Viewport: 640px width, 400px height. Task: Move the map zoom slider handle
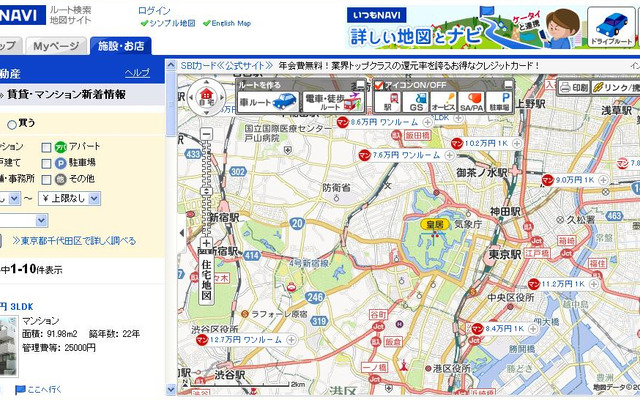[207, 191]
